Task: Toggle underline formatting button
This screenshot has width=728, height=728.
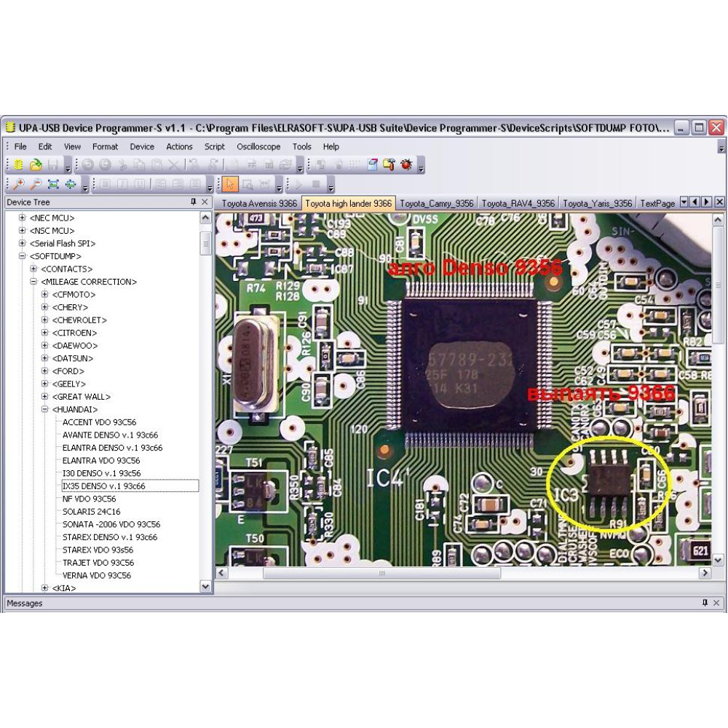Action: (140, 184)
